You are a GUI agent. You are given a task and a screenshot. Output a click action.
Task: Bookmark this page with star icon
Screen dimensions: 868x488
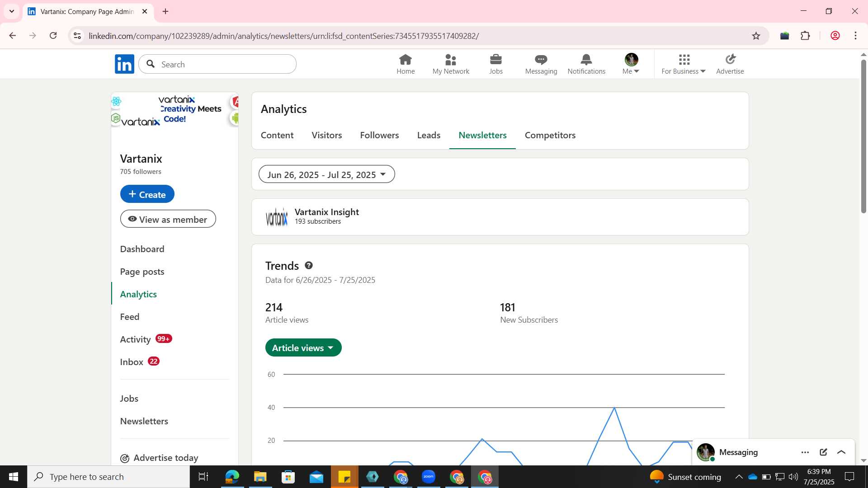[756, 36]
